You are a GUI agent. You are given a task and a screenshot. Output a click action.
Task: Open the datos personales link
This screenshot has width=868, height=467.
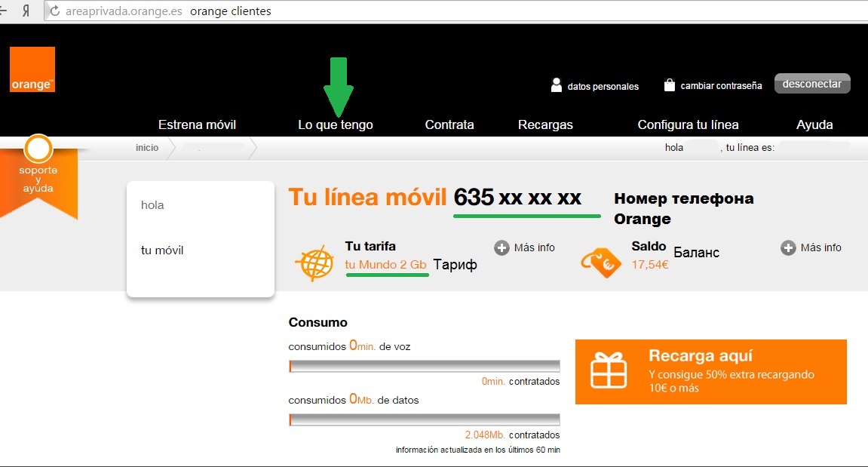[x=603, y=87]
